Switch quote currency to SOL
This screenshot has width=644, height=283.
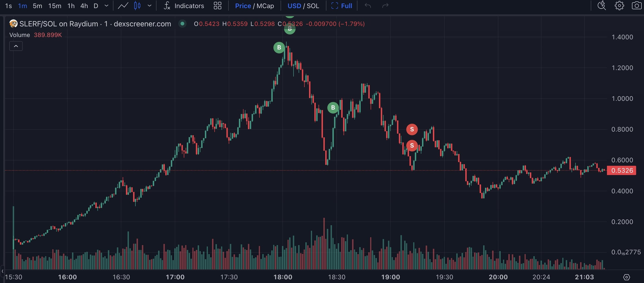(x=313, y=6)
